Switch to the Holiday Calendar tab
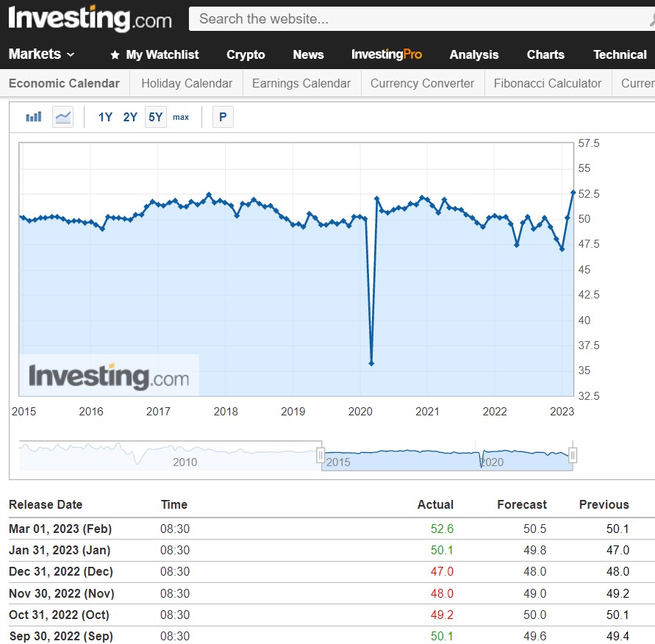This screenshot has height=644, width=655. pos(185,83)
